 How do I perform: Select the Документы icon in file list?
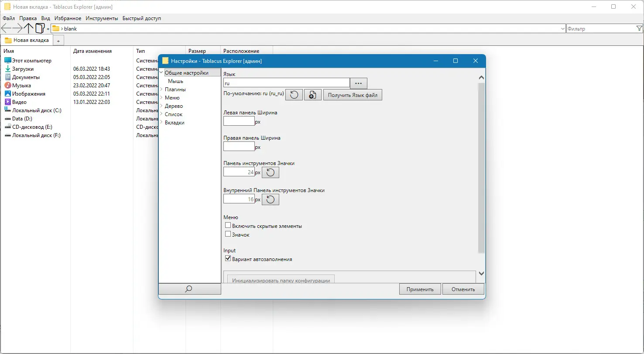point(7,77)
